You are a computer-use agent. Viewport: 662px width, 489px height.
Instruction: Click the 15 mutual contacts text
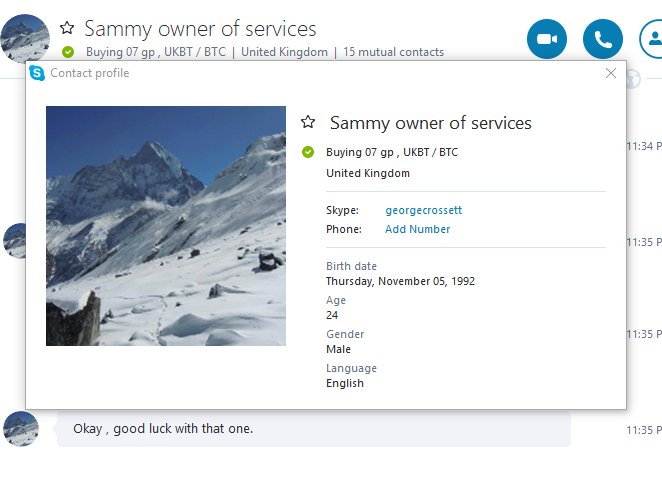click(x=394, y=52)
